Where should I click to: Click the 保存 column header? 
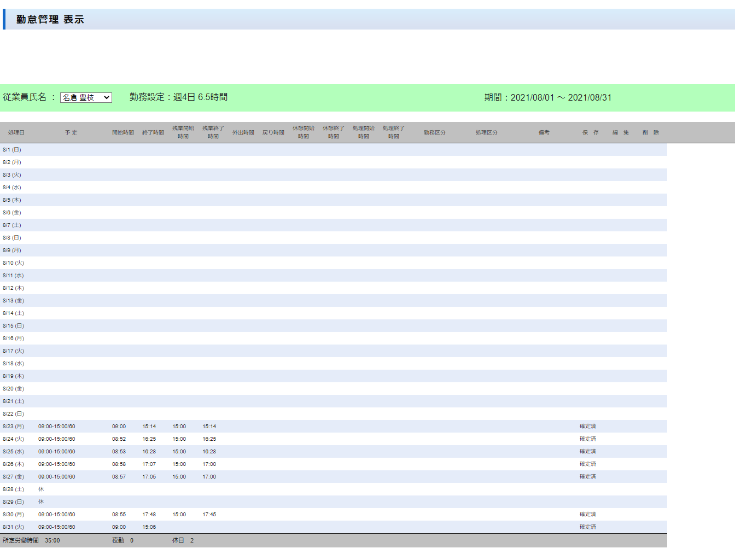(590, 133)
